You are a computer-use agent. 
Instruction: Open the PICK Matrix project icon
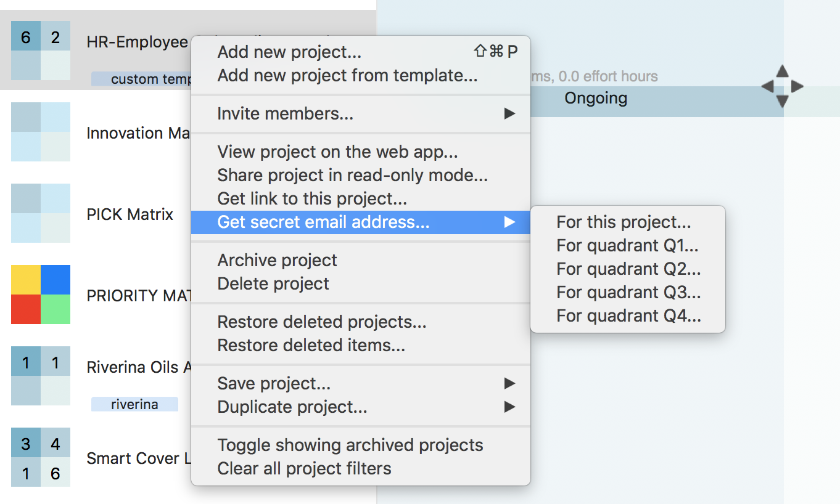click(40, 214)
